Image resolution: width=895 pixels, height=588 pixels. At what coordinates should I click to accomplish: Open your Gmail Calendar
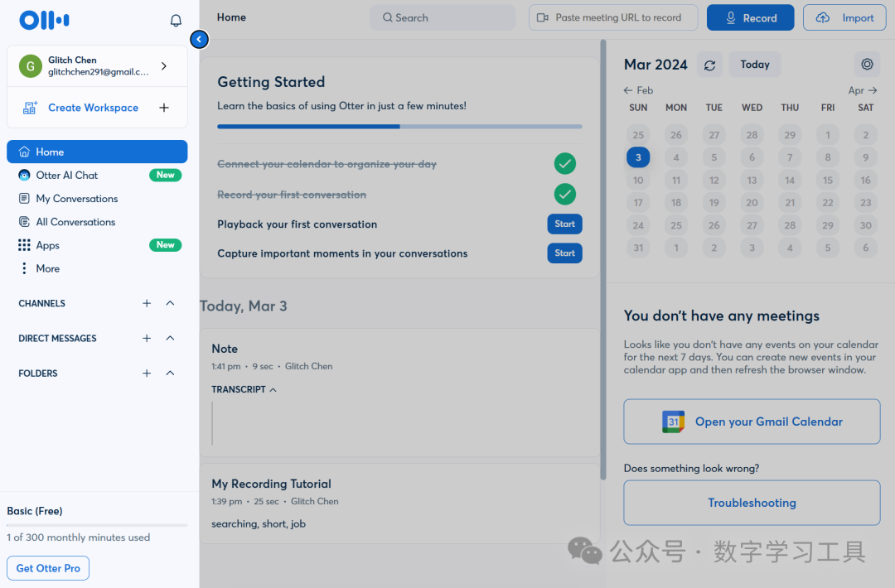[752, 422]
